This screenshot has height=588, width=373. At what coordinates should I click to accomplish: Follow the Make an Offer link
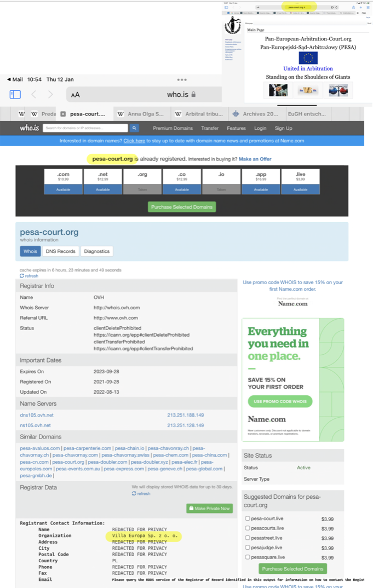[255, 159]
